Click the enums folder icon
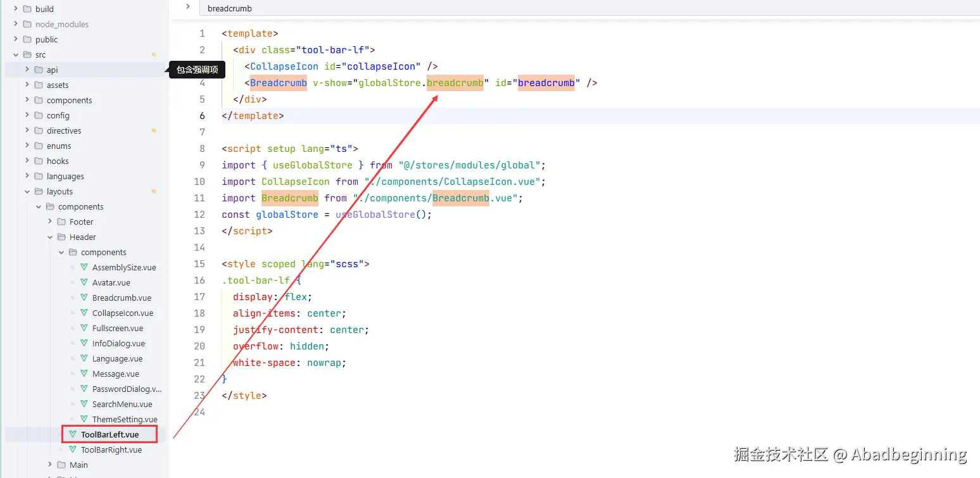Image resolution: width=980 pixels, height=478 pixels. pyautogui.click(x=39, y=146)
